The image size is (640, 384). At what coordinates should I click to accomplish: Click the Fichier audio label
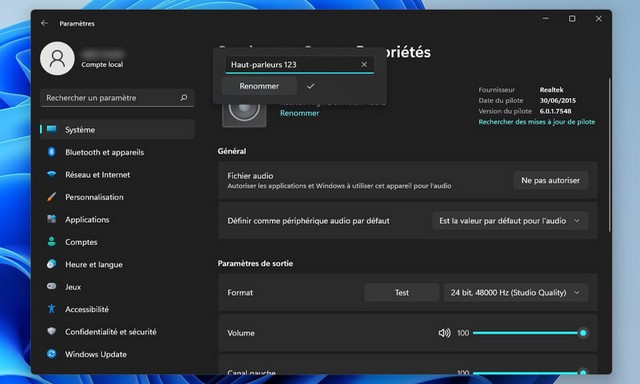coord(250,176)
